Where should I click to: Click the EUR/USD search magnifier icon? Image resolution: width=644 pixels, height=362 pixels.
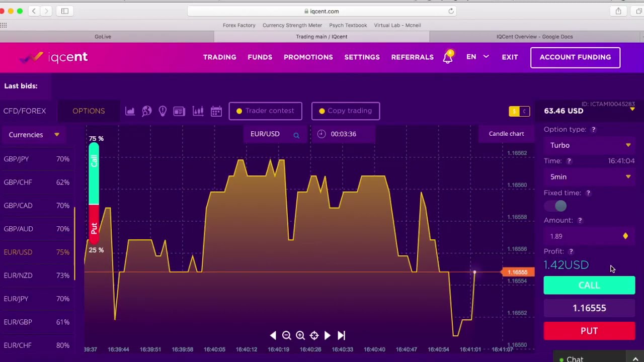click(296, 134)
